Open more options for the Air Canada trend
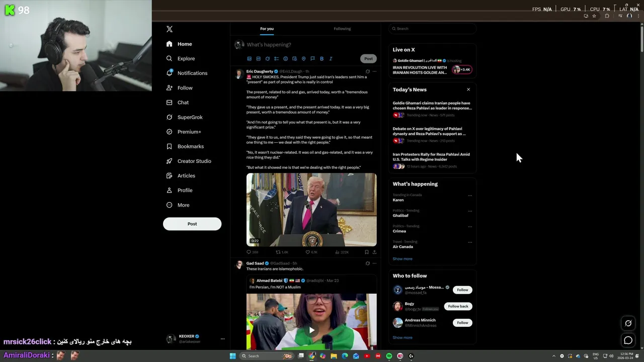 470,242
